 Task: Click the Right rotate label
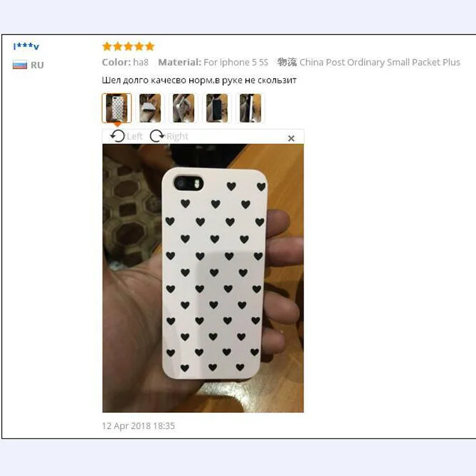[x=177, y=136]
